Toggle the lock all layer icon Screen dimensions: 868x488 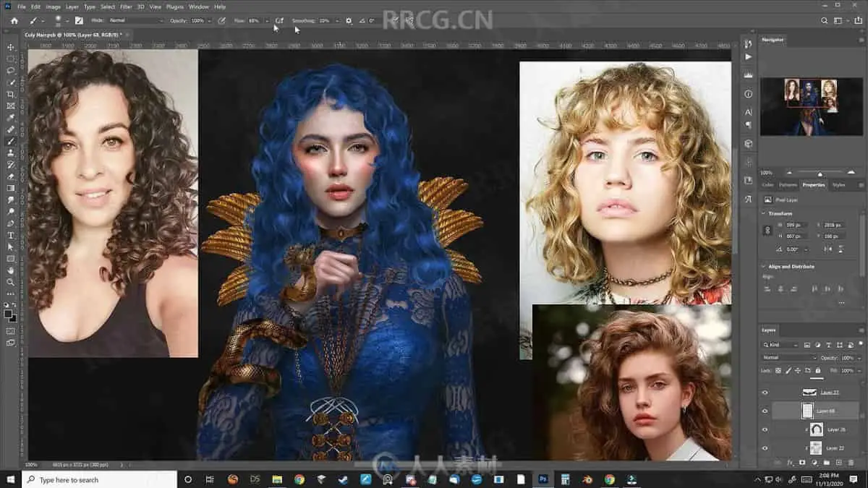817,370
